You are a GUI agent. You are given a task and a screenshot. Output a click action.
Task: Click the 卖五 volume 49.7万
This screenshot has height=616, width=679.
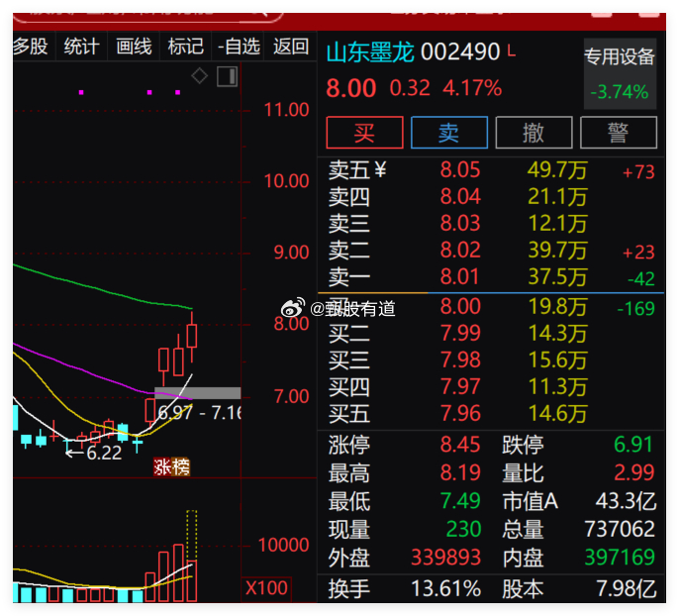[x=557, y=169]
